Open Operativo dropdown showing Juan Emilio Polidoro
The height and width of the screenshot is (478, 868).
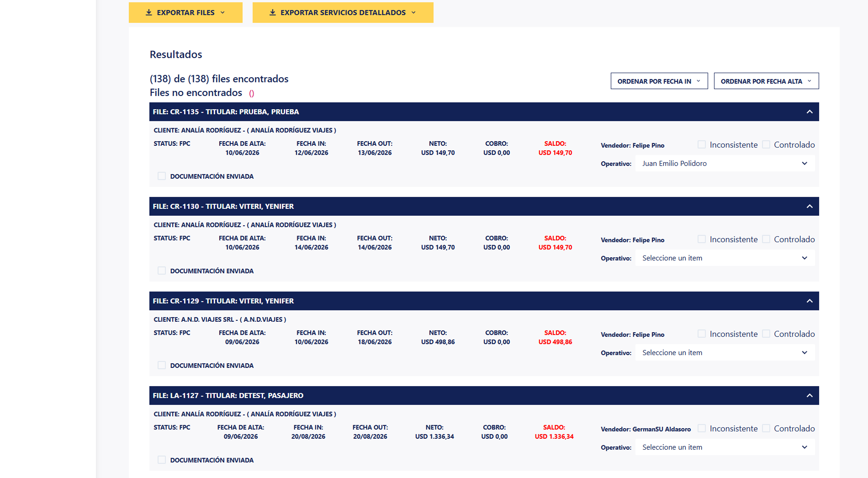click(725, 164)
